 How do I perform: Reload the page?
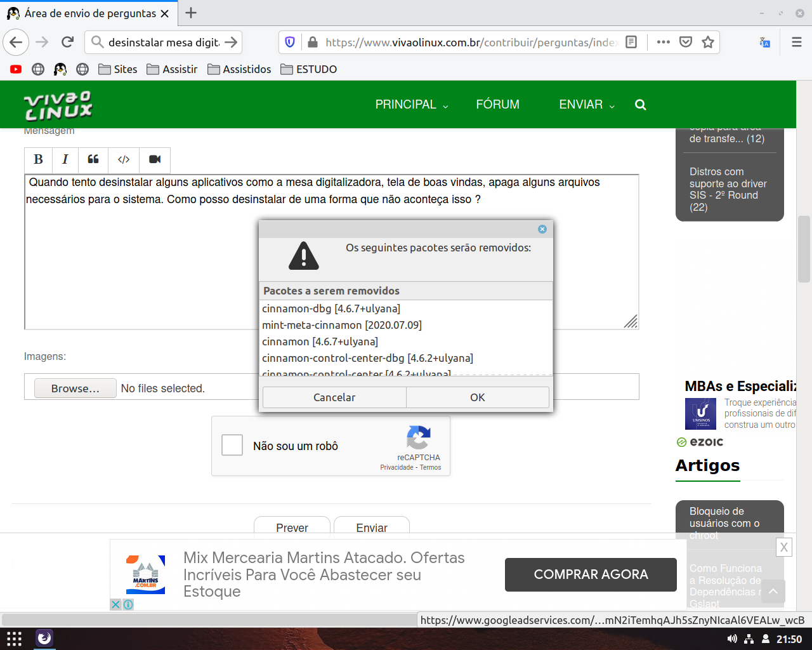[x=68, y=43]
